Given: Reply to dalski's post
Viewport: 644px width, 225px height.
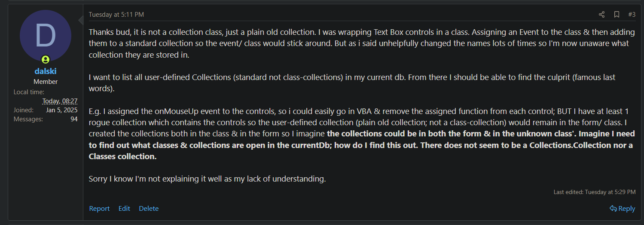Looking at the screenshot, I should click(x=622, y=209).
